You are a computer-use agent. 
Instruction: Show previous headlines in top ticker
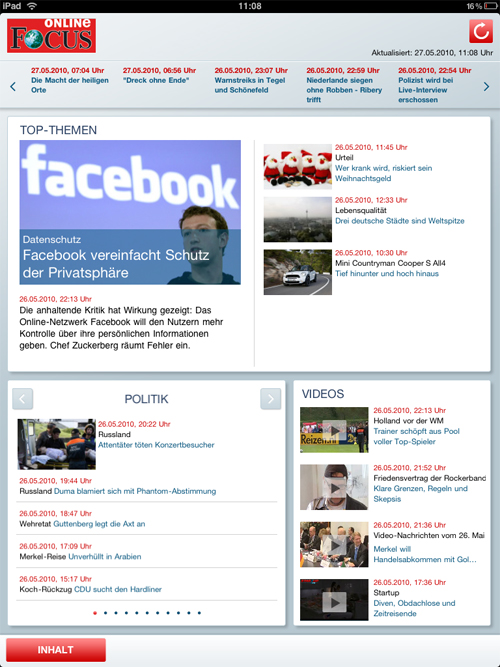[13, 87]
